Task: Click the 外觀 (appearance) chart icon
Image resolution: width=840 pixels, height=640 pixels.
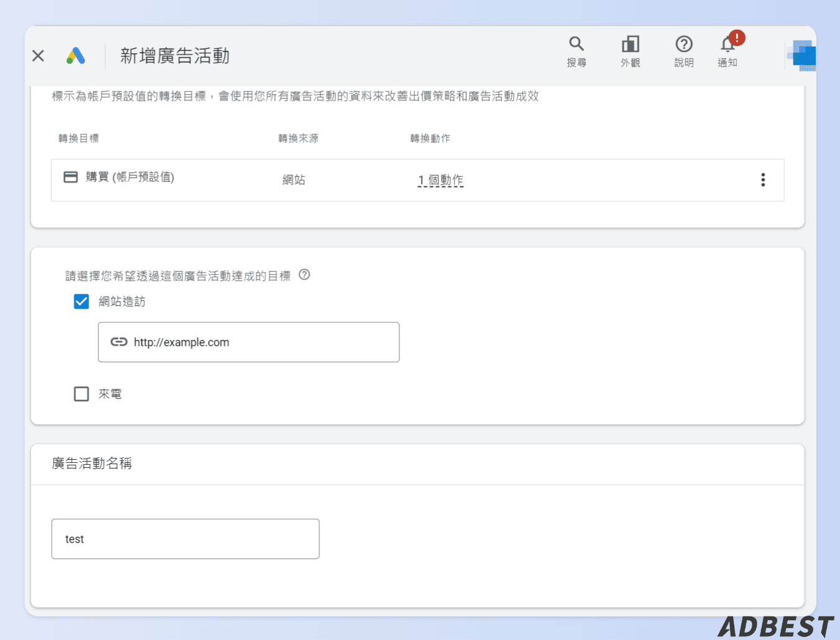Action: click(x=630, y=43)
